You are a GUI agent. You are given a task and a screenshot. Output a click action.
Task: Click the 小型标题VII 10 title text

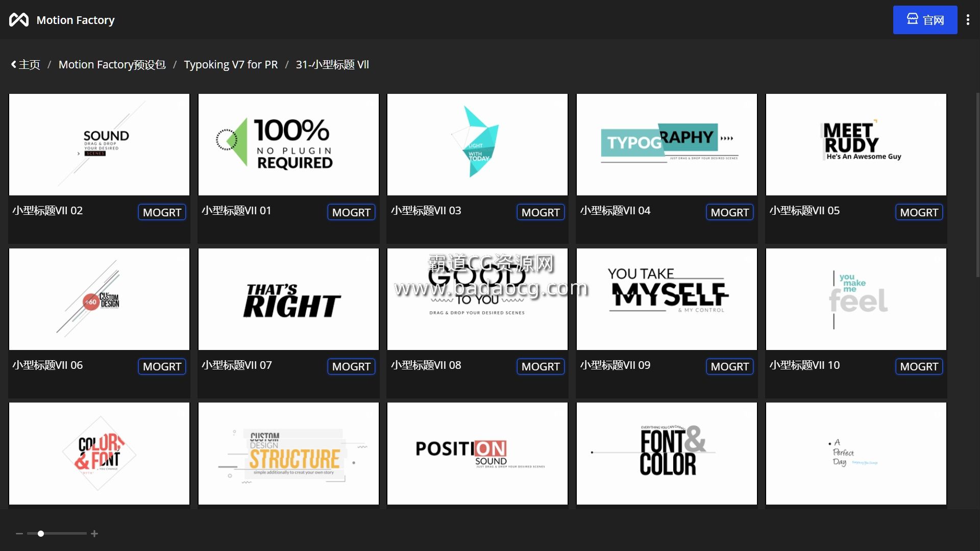point(804,365)
